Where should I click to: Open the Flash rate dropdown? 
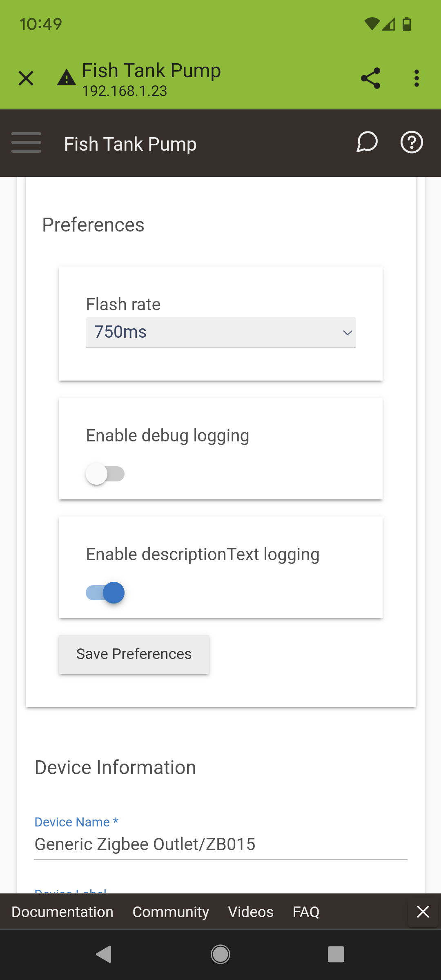point(221,333)
